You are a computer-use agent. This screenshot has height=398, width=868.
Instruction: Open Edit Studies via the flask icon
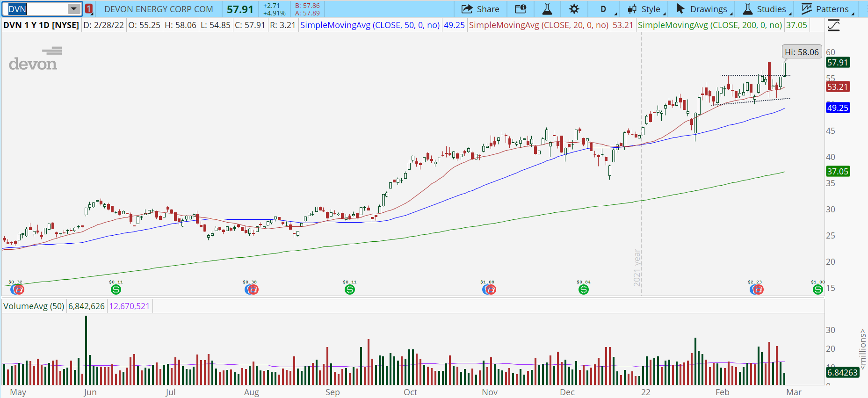pyautogui.click(x=547, y=9)
